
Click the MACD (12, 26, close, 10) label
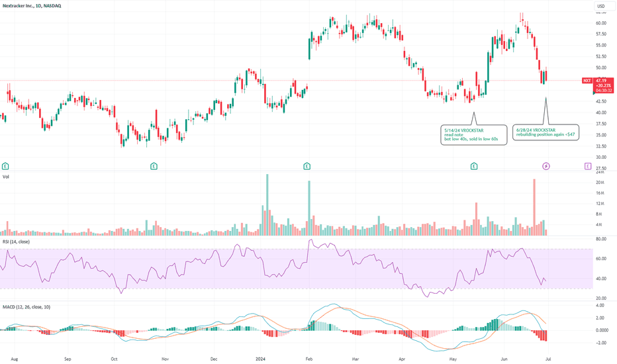tap(26, 306)
